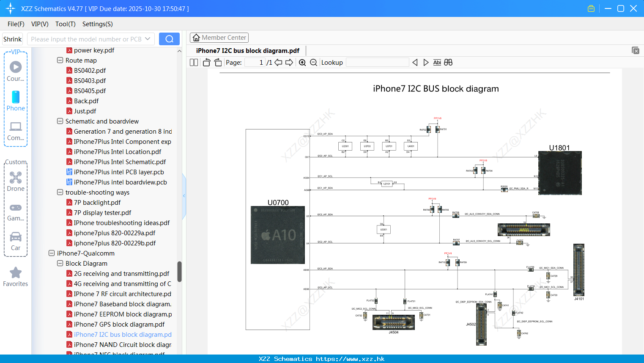This screenshot has height=363, width=644.
Task: Click the Page number field
Action: 255,63
